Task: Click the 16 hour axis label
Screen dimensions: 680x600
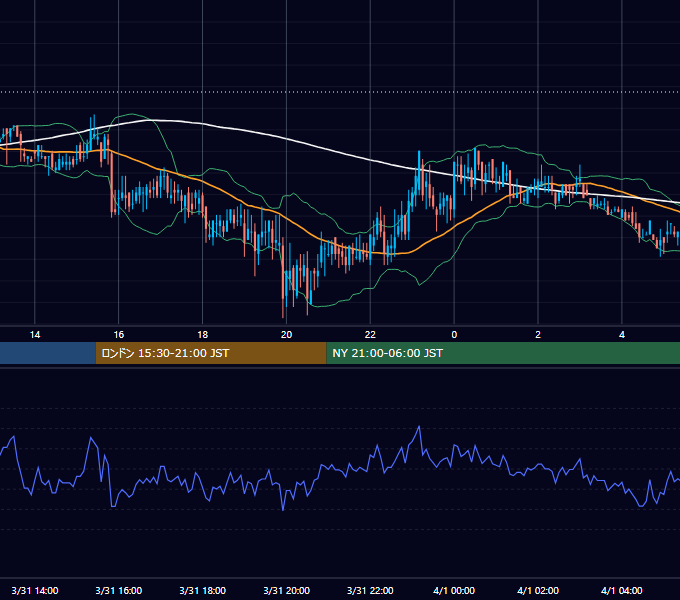Action: (x=118, y=335)
